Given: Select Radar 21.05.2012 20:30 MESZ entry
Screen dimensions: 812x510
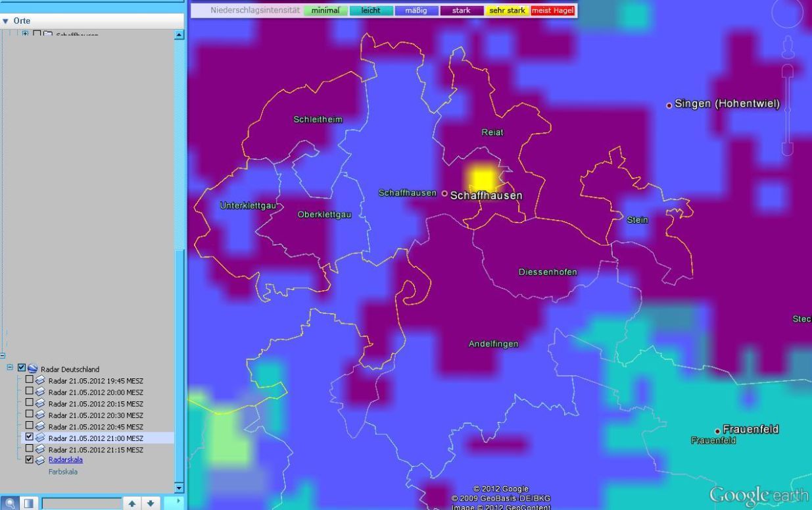Looking at the screenshot, I should click(x=96, y=415).
